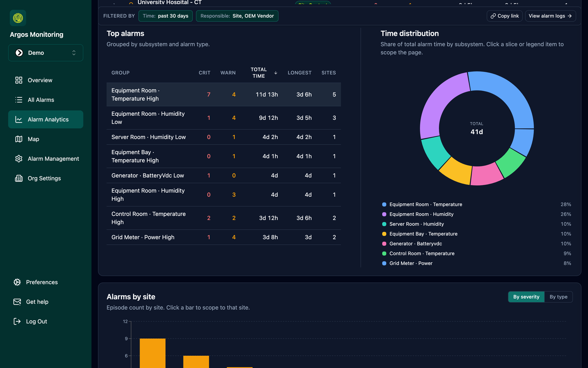Click the Preferences cog icon
588x368 pixels.
pyautogui.click(x=17, y=282)
